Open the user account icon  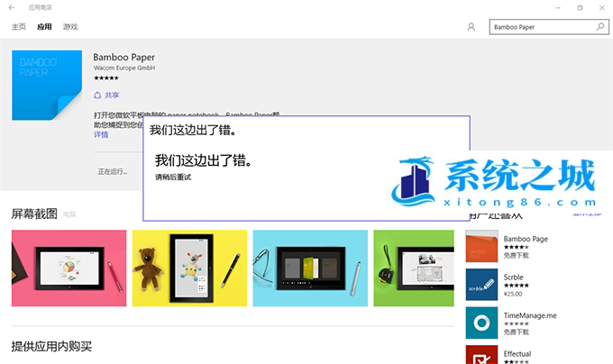pos(471,27)
